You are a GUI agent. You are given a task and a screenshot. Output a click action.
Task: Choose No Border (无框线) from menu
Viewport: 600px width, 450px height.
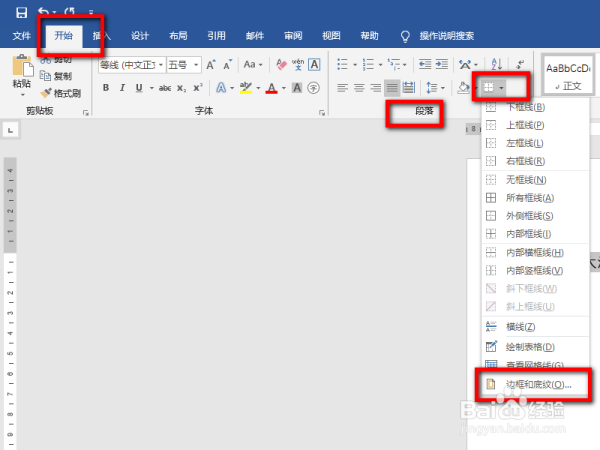click(x=535, y=179)
